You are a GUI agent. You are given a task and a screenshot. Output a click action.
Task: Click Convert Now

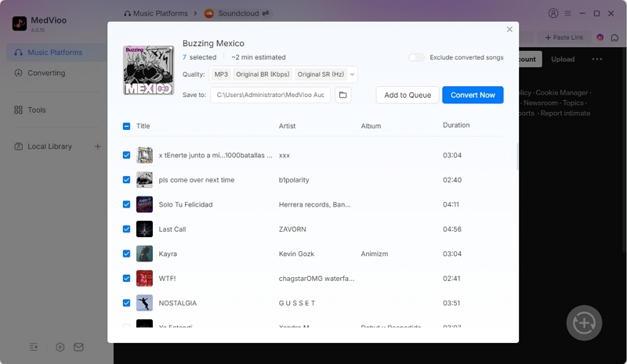tap(473, 95)
